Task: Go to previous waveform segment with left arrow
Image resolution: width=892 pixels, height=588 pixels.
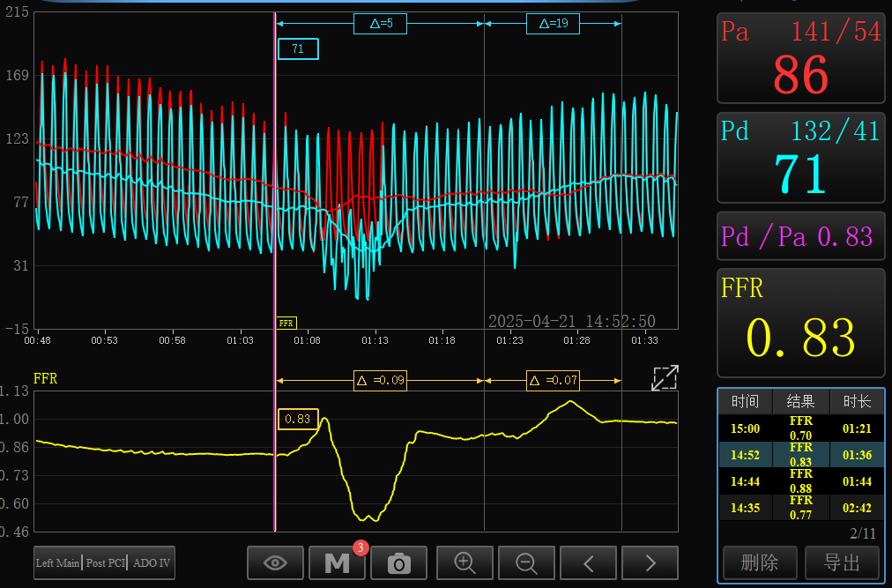Action: [588, 563]
